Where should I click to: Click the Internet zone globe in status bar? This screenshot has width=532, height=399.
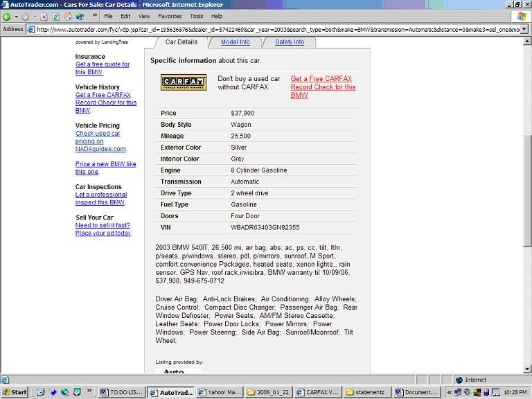coord(459,380)
